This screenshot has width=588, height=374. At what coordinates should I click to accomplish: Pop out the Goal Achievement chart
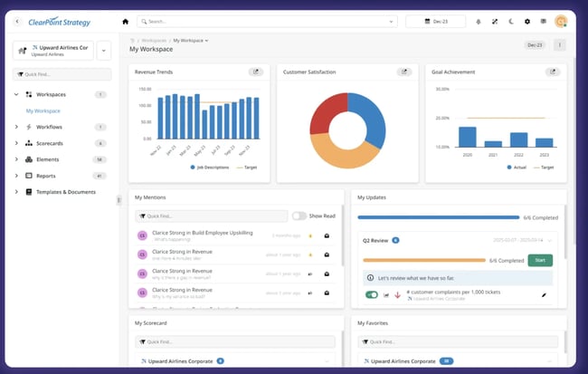click(x=552, y=72)
